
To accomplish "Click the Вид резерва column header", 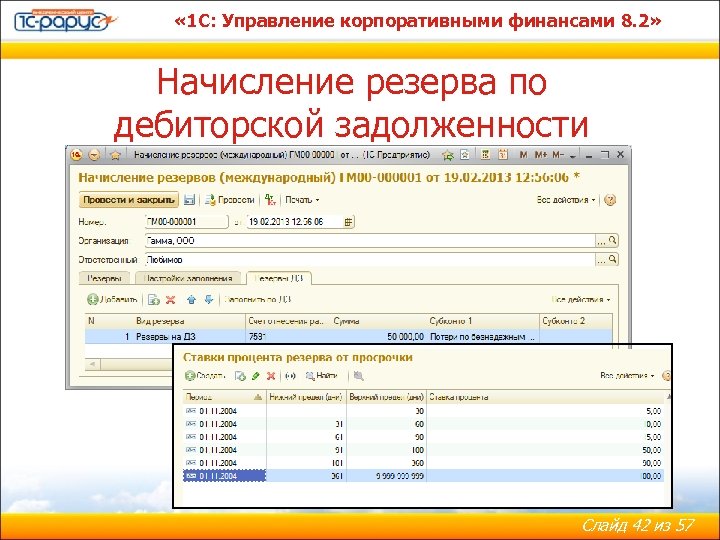I will [190, 321].
